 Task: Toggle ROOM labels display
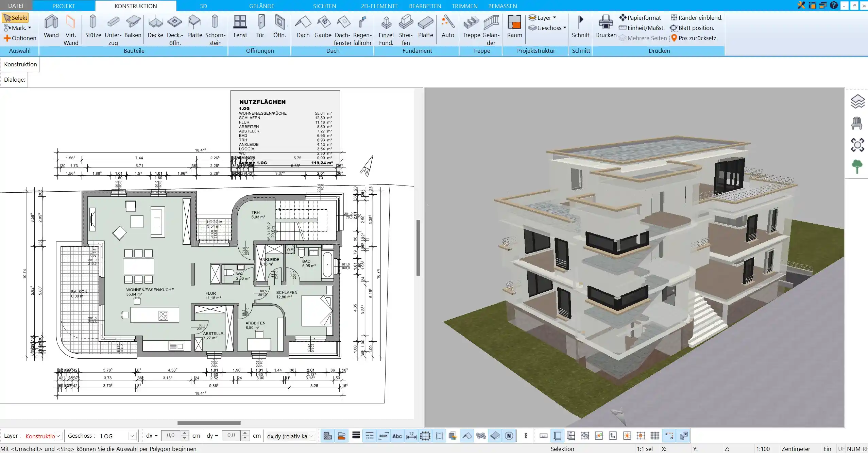383,436
